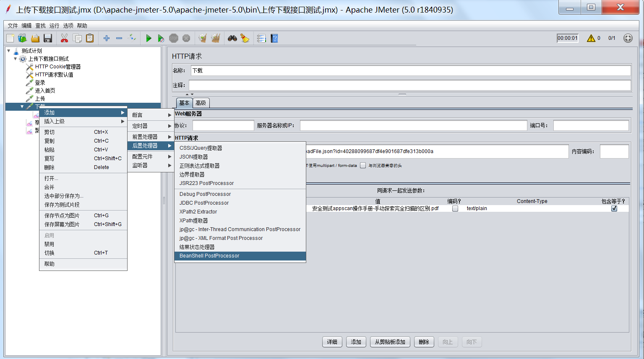Open Search with binoculars icon

click(232, 38)
